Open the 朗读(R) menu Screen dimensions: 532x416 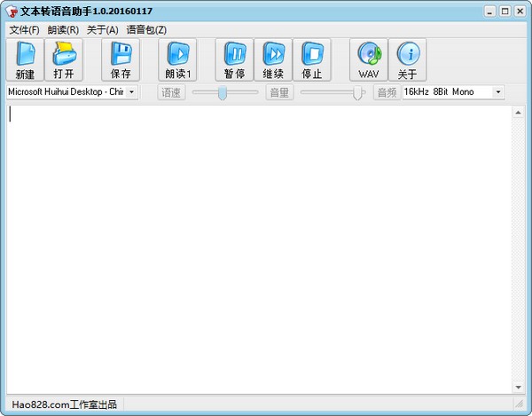point(63,30)
